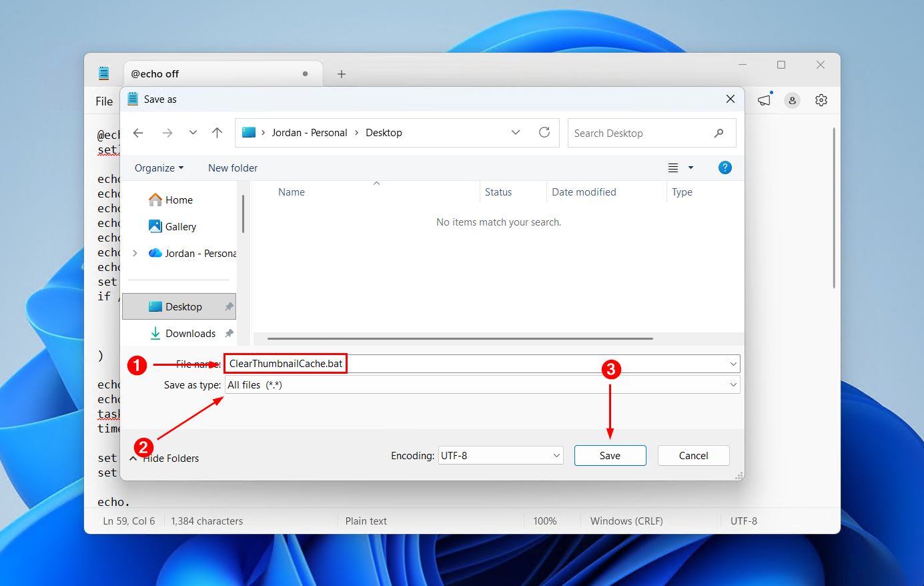Image resolution: width=924 pixels, height=586 pixels.
Task: Open the view options dropdown arrow
Action: [x=690, y=168]
